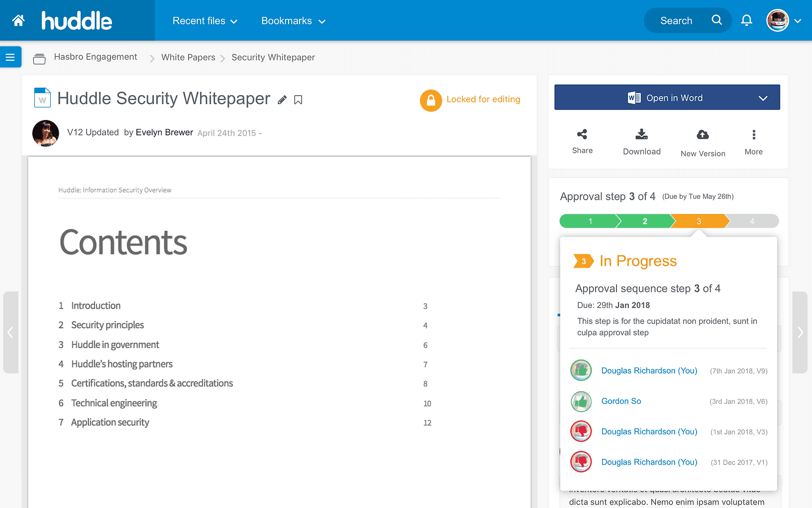The width and height of the screenshot is (812, 508).
Task: Click Huddle in government contents entry
Action: click(115, 345)
